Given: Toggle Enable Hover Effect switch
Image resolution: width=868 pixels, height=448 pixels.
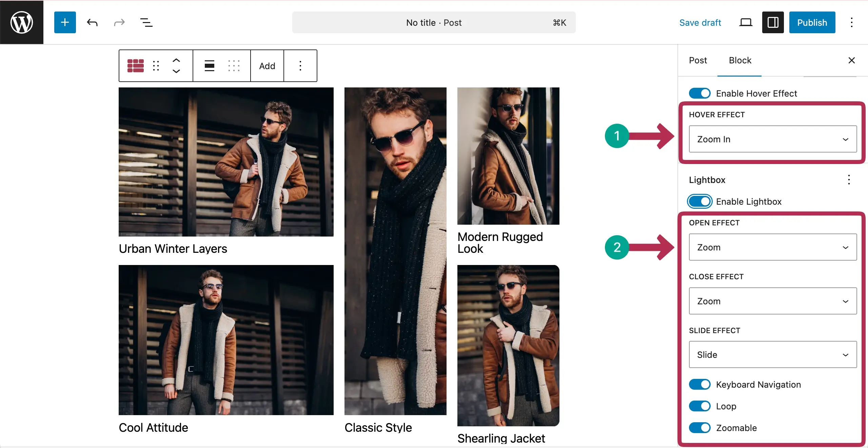Looking at the screenshot, I should [x=699, y=93].
